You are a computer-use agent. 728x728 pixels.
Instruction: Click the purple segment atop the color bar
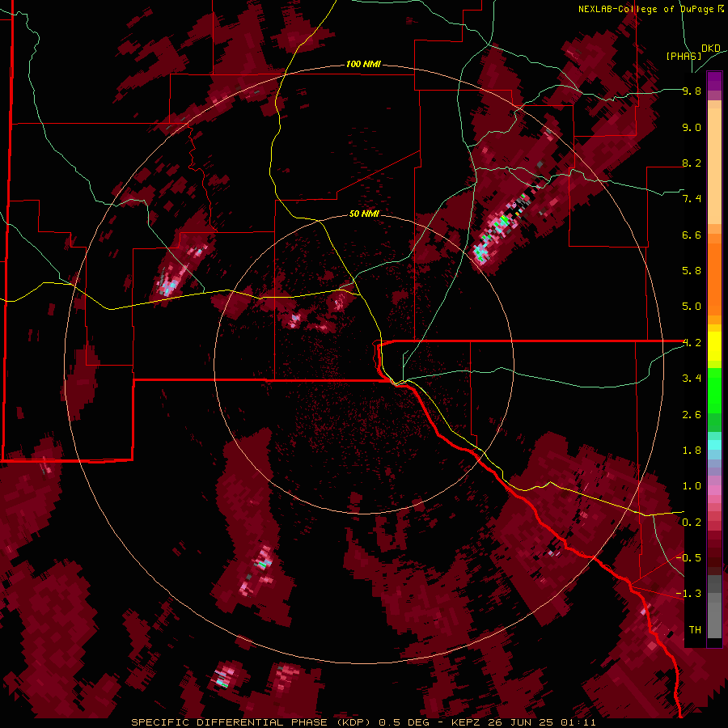pos(714,81)
